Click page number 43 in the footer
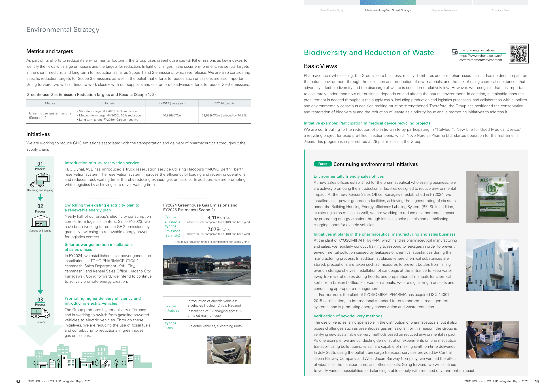The width and height of the screenshot is (555, 392). click(18, 381)
